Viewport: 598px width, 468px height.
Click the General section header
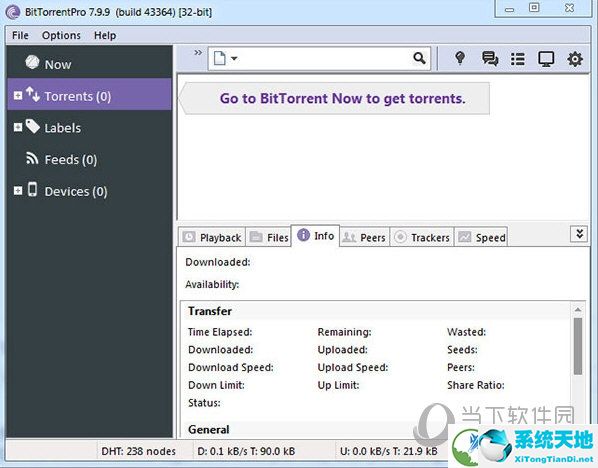(x=209, y=429)
